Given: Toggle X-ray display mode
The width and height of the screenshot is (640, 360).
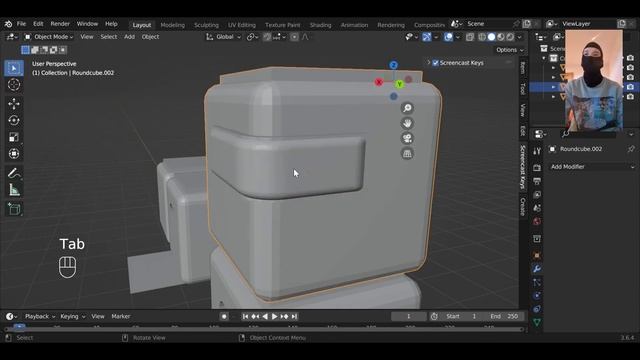Looking at the screenshot, I should (x=470, y=37).
